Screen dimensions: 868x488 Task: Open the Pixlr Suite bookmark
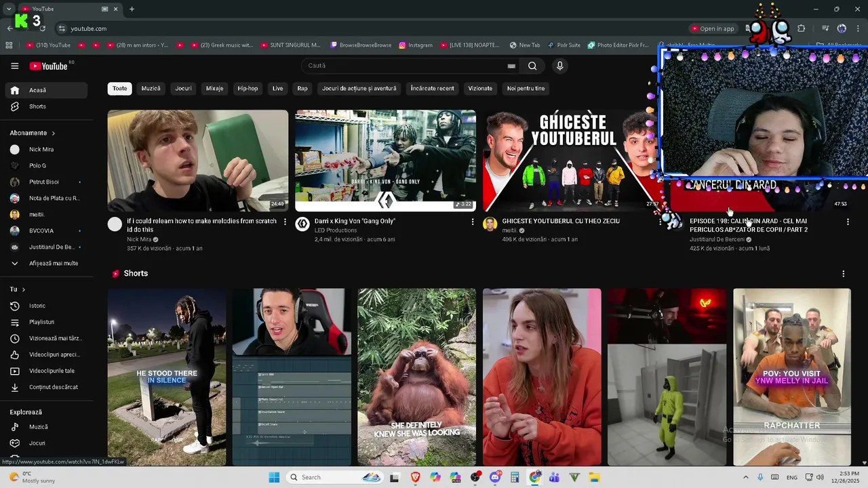tap(564, 45)
